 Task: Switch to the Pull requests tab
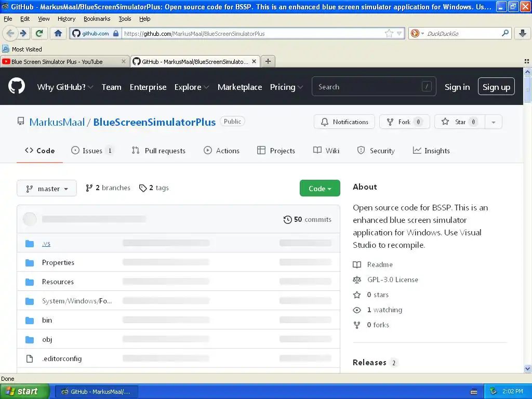[158, 151]
